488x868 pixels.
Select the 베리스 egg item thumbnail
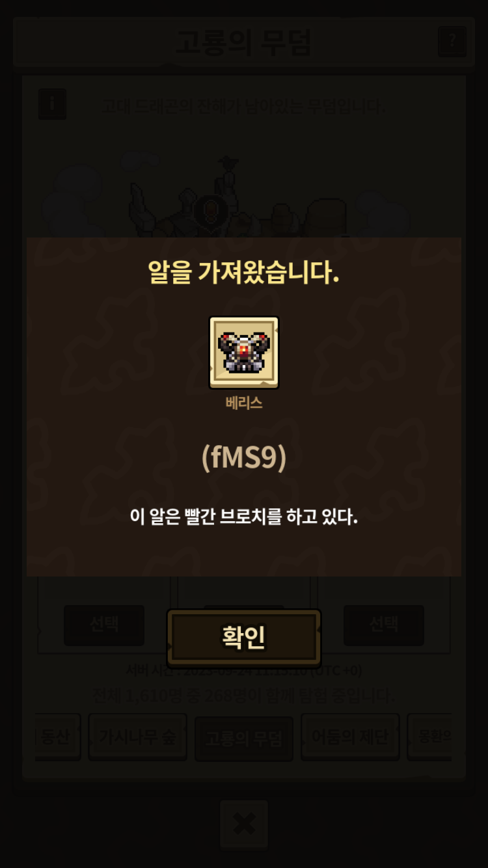pos(244,353)
